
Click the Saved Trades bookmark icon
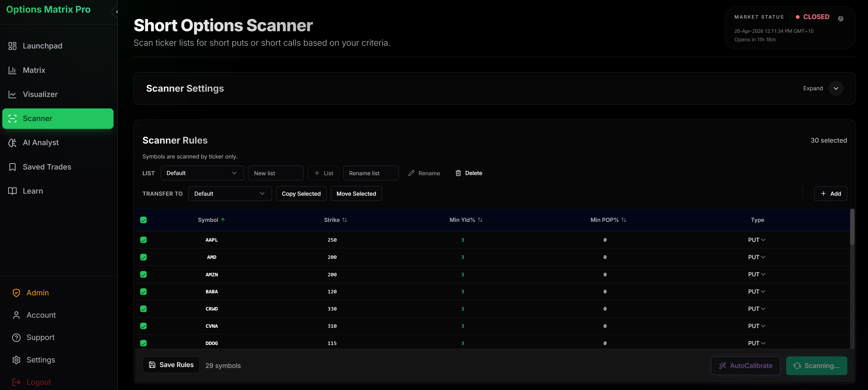coord(12,167)
